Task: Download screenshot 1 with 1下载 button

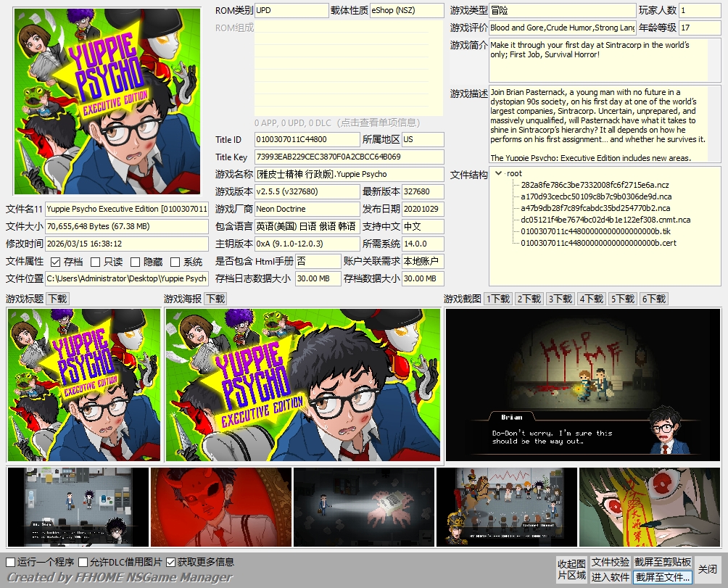Action: [x=498, y=299]
